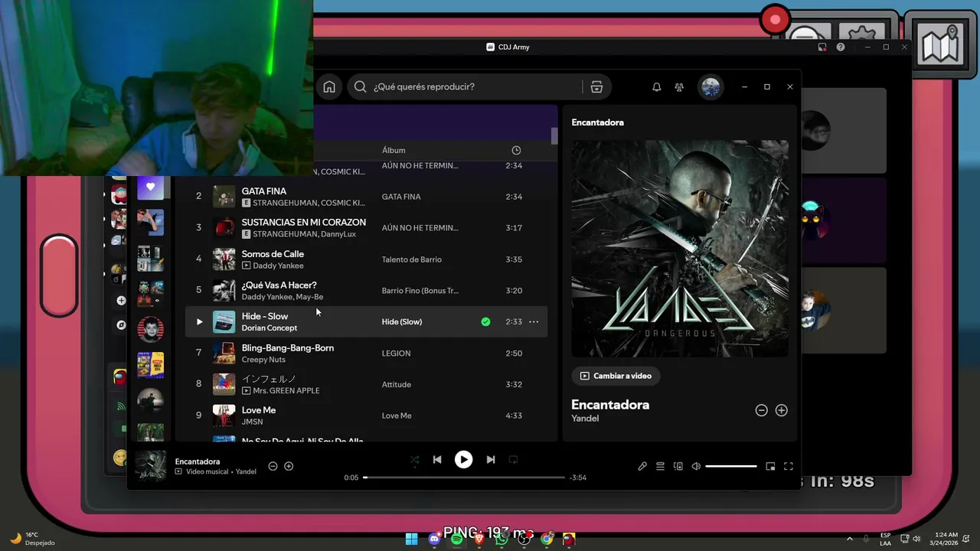The width and height of the screenshot is (980, 551).
Task: Open the Talento de Barrio album link
Action: pyautogui.click(x=412, y=259)
